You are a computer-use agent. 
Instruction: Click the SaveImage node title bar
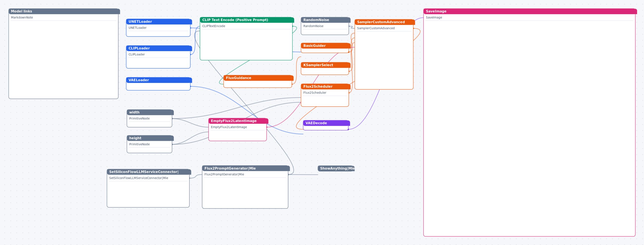pyautogui.click(x=530, y=11)
